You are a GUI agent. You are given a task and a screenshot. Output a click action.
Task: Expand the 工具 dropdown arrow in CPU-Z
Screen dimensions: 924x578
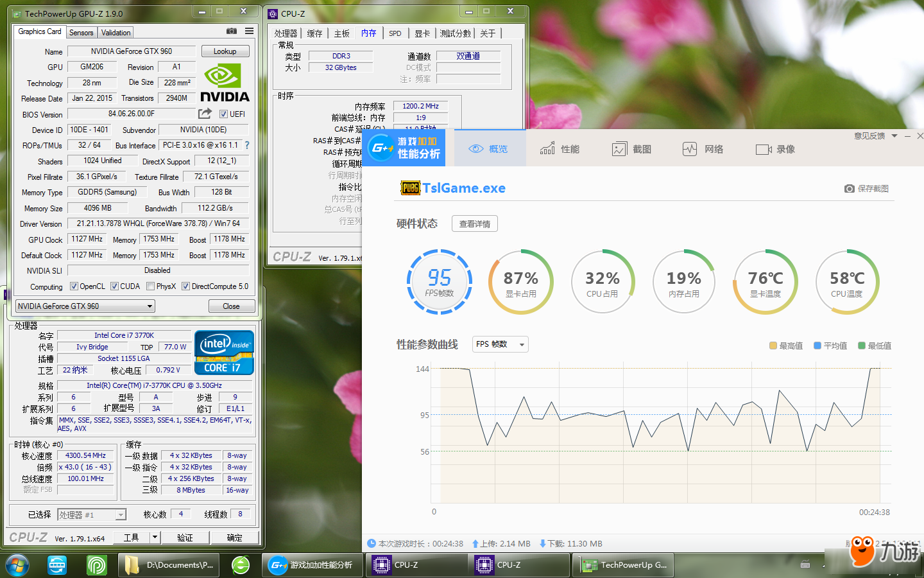tap(155, 538)
